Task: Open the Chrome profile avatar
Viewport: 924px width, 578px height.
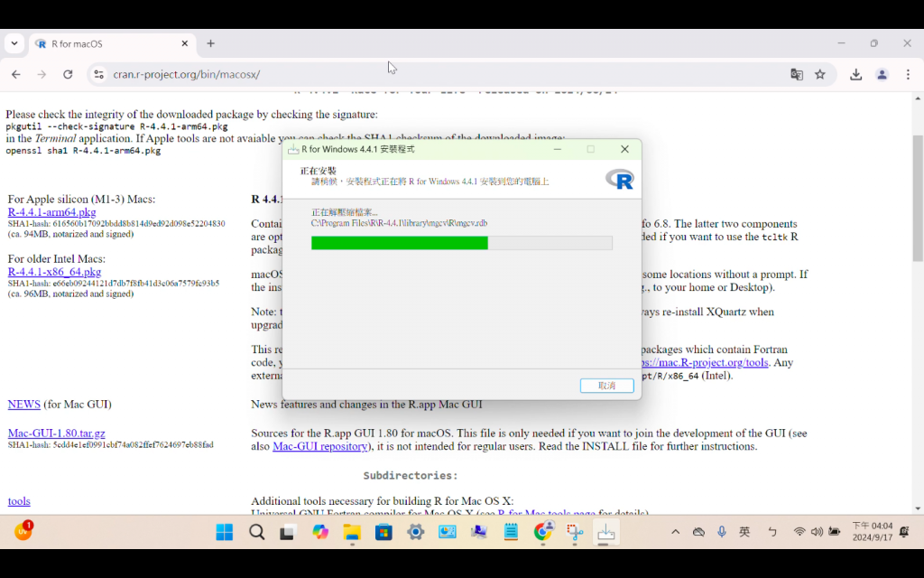Action: (x=882, y=74)
